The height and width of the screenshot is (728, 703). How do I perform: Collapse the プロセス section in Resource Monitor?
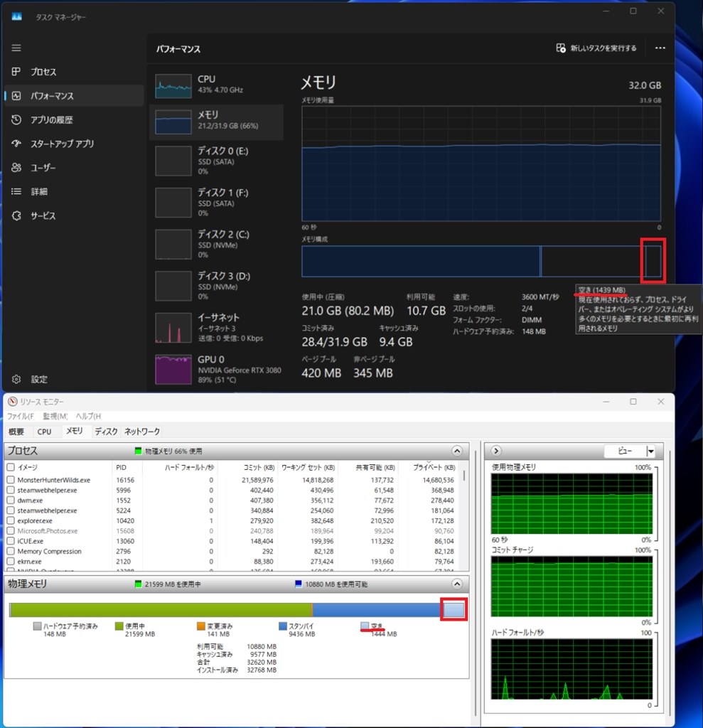click(457, 451)
